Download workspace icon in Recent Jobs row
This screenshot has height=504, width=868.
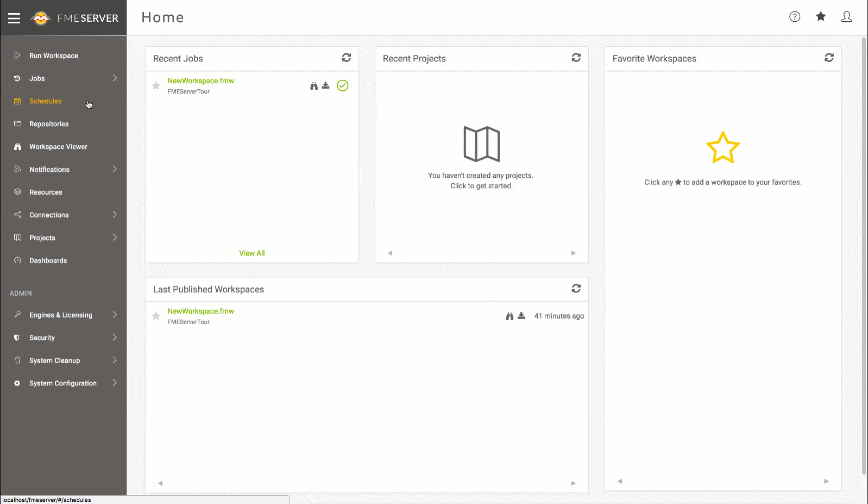326,85
